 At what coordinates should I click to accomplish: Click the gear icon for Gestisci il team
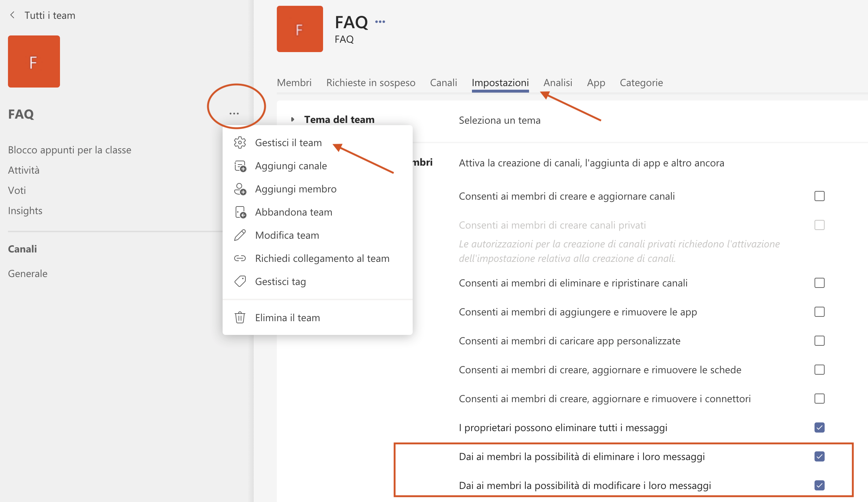coord(240,142)
